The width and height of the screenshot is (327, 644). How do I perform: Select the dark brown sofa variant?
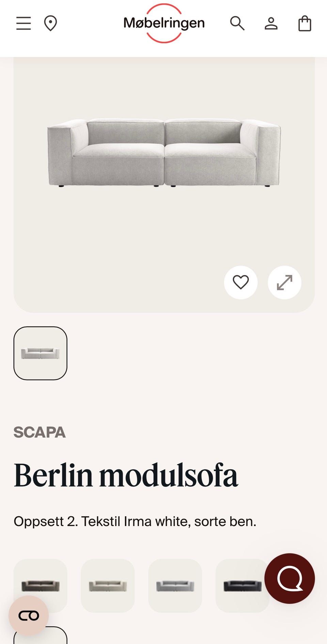coord(41,586)
